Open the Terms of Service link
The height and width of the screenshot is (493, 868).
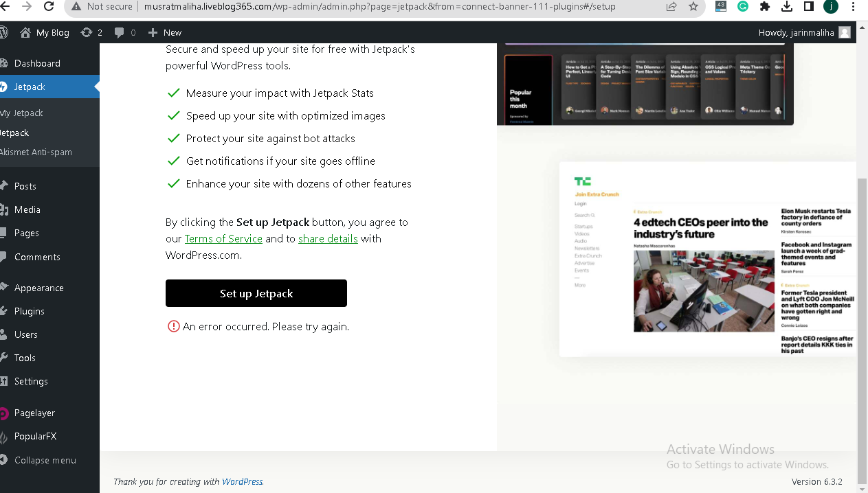tap(223, 238)
